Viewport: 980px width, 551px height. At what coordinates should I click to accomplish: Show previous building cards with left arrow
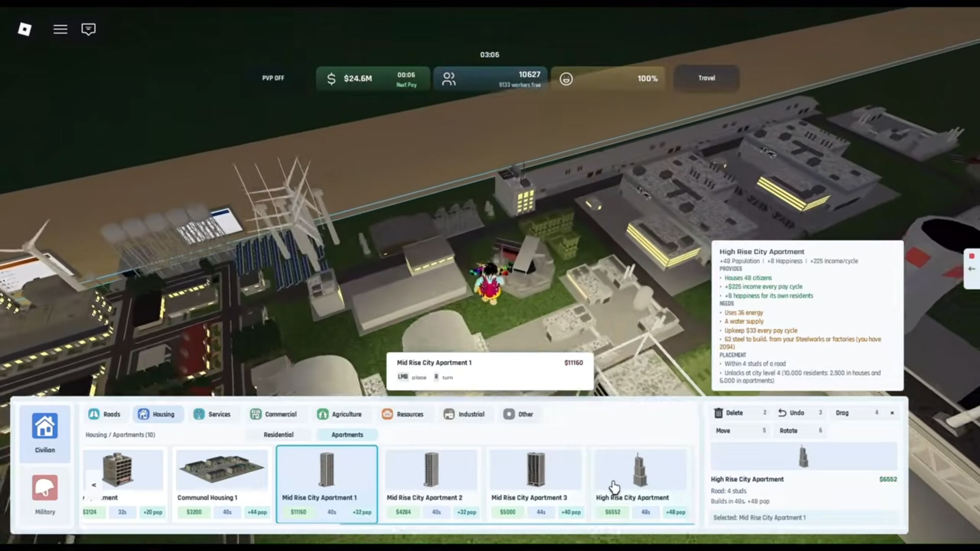pos(94,485)
